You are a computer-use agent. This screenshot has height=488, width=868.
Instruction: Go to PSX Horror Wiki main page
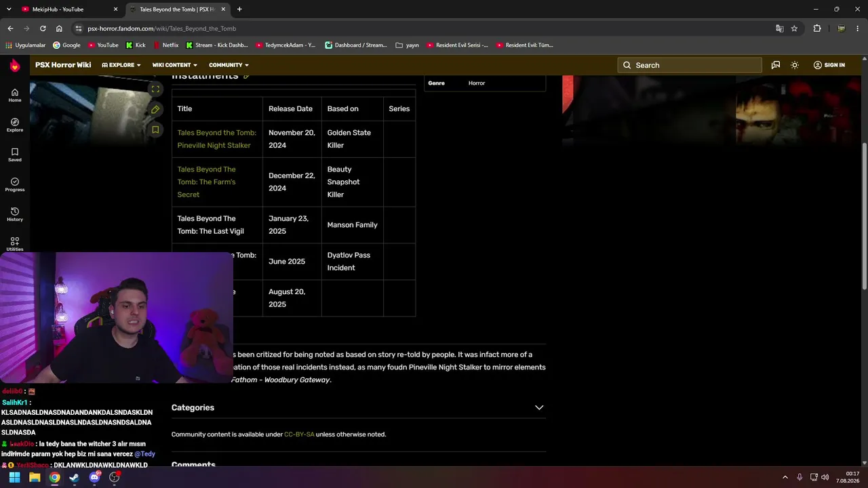pos(63,65)
